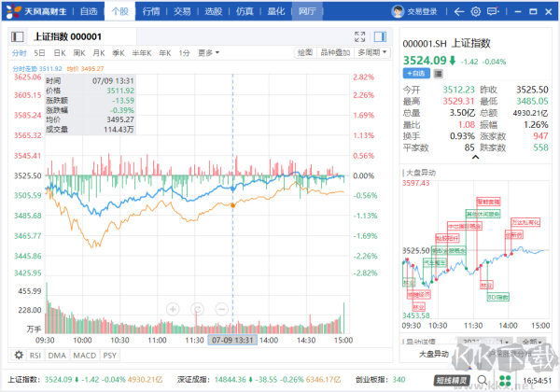Click the zoom out minus chart button
560x392 pixels.
221,309
